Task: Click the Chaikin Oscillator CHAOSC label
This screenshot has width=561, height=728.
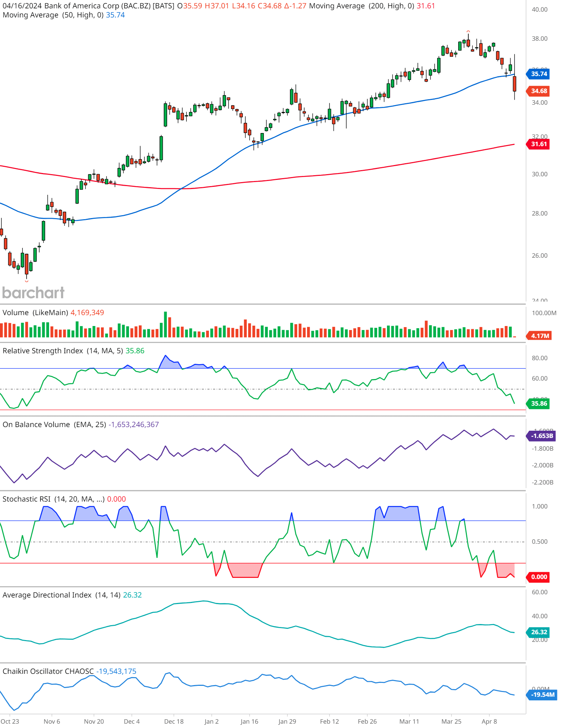Action: click(x=48, y=671)
